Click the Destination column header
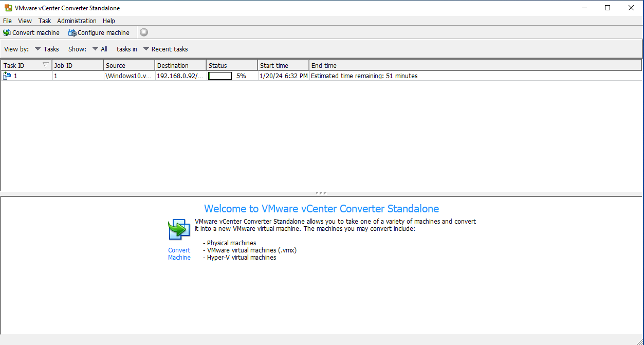644x345 pixels. (181, 65)
